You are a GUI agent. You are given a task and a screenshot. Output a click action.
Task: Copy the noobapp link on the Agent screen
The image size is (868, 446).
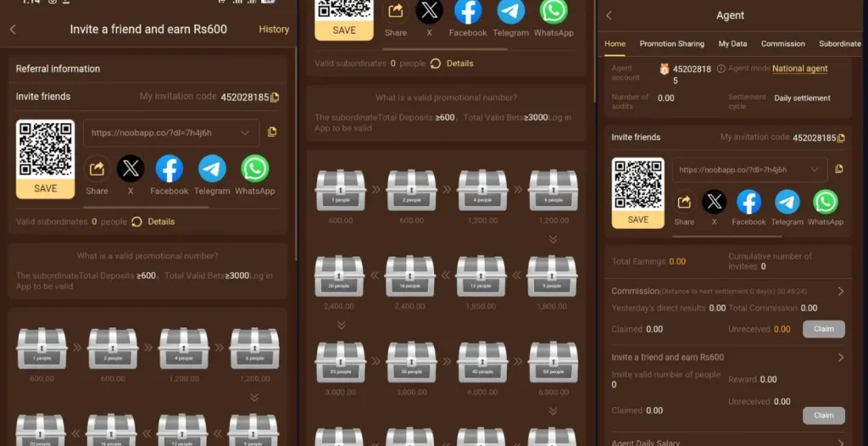point(838,169)
